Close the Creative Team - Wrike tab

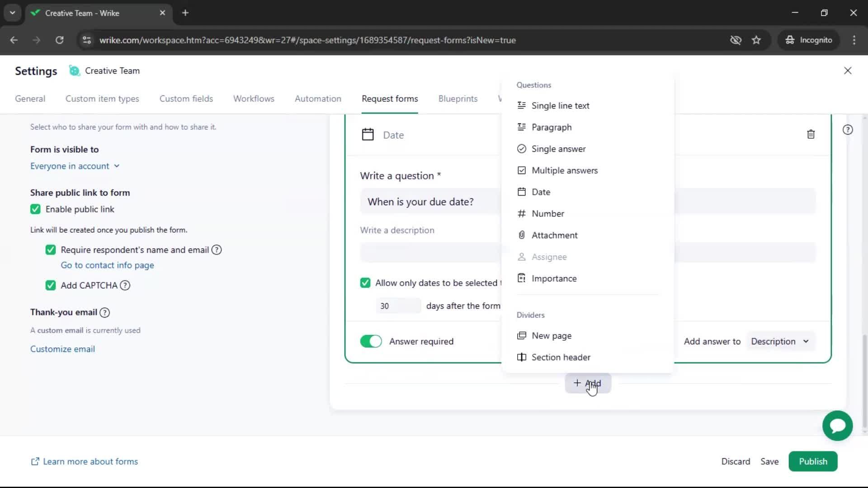point(162,13)
